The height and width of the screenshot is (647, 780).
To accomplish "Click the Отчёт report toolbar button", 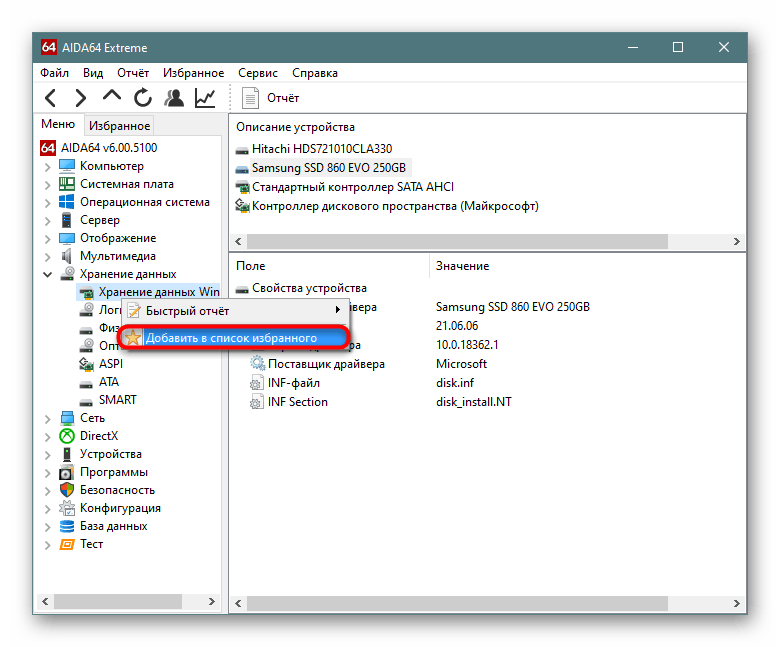I will click(x=271, y=97).
